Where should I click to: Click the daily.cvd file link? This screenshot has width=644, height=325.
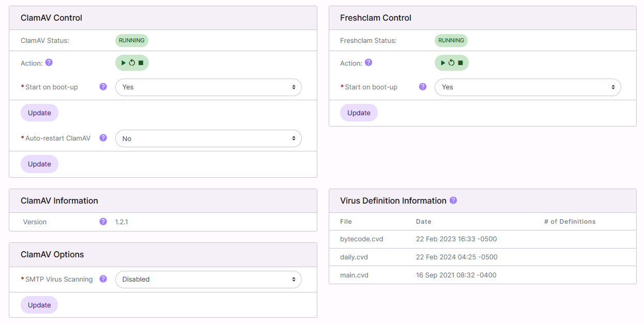354,257
